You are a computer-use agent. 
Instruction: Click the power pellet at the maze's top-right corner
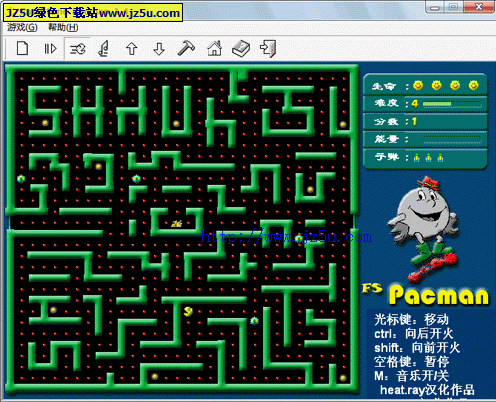point(343,124)
